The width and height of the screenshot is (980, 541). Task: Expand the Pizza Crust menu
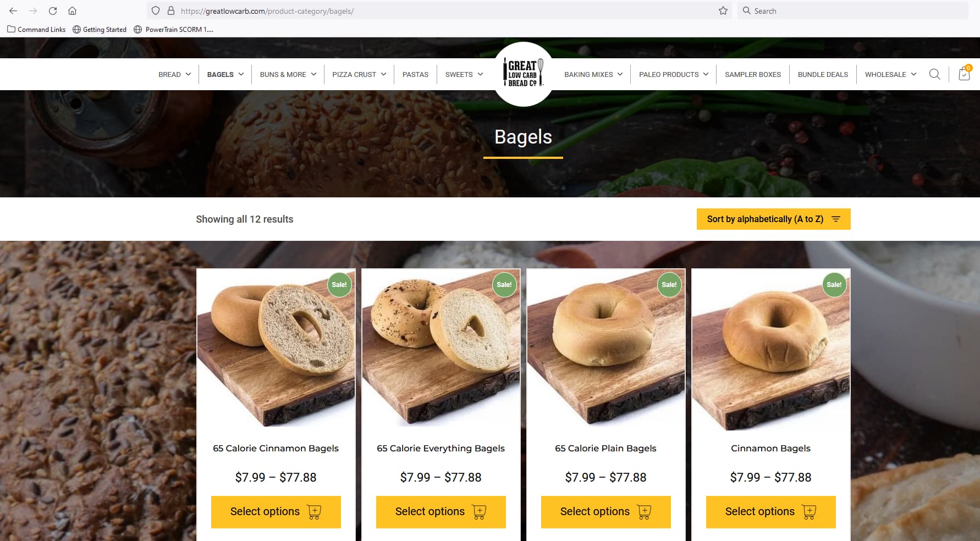359,74
